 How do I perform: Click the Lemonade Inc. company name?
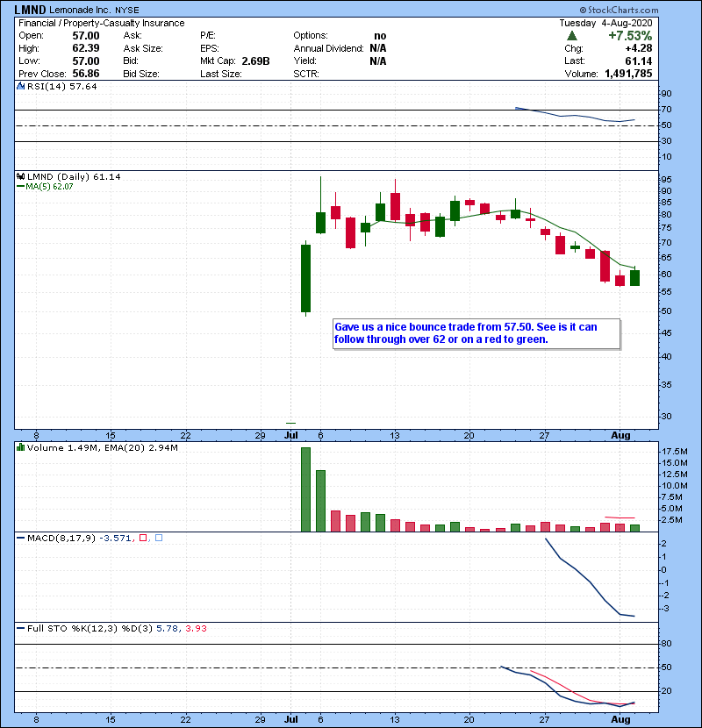tap(80, 11)
